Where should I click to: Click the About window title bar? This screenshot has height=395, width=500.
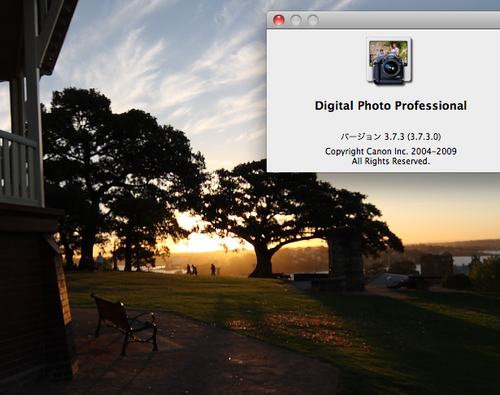click(x=383, y=20)
